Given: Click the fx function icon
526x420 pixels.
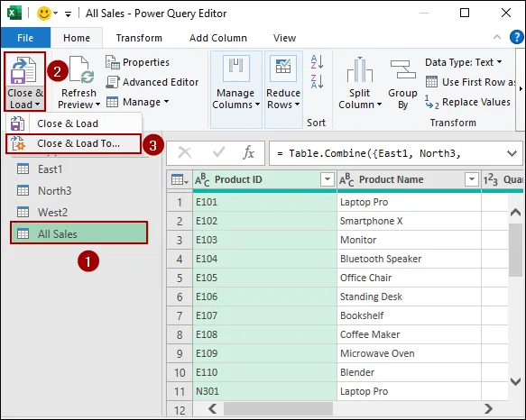Looking at the screenshot, I should pyautogui.click(x=249, y=153).
